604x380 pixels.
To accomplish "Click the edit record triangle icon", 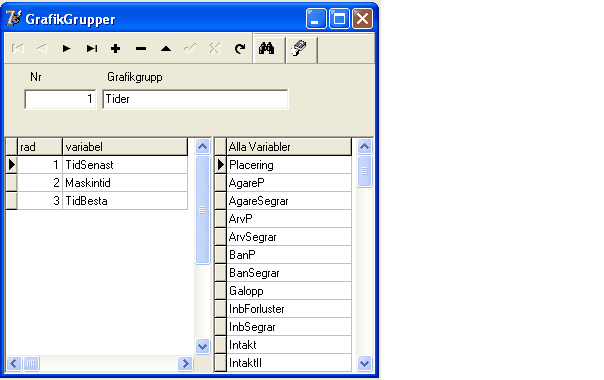I will pyautogui.click(x=166, y=49).
